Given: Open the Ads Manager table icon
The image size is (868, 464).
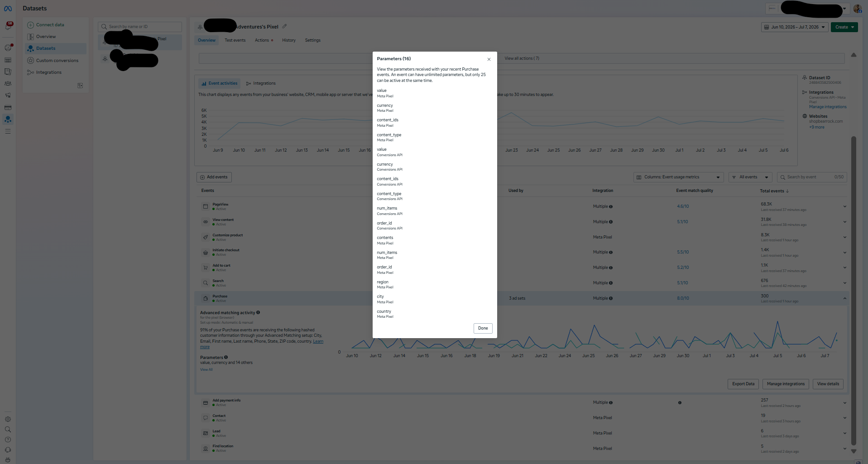Looking at the screenshot, I should click(x=8, y=60).
